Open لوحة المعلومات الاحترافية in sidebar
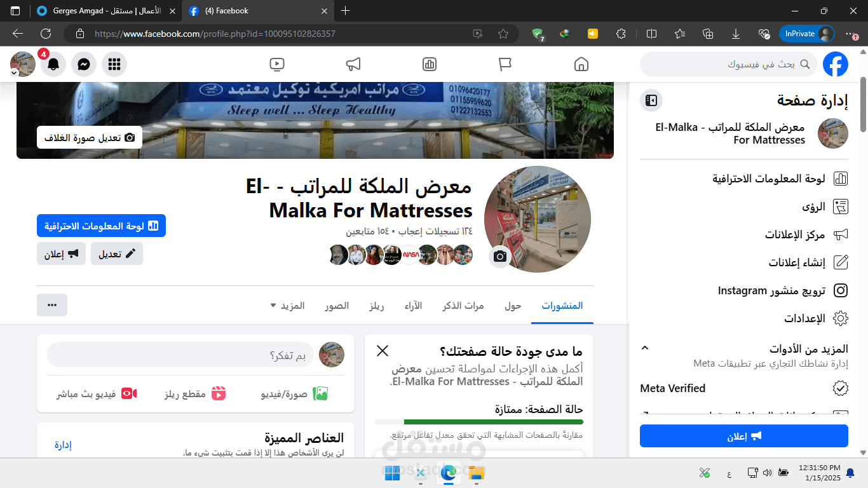The image size is (868, 488). (x=744, y=179)
